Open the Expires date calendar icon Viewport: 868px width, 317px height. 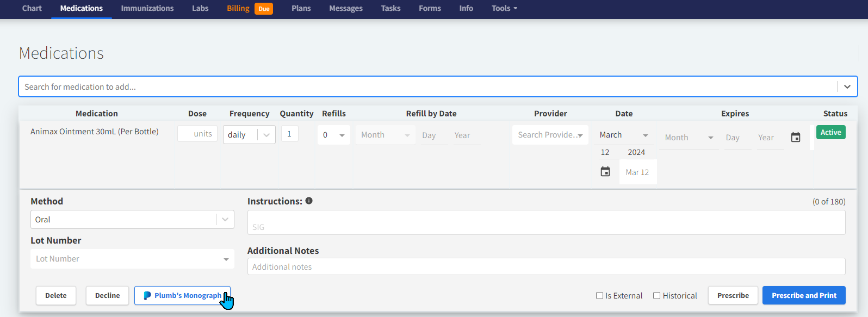point(796,138)
